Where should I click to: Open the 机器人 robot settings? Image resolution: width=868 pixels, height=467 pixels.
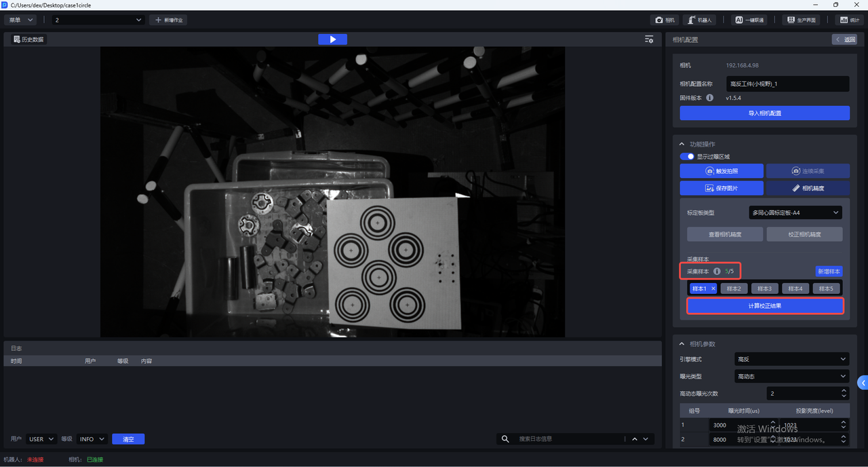point(699,20)
